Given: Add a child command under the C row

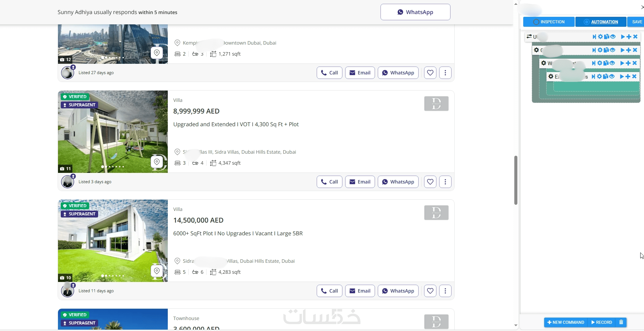Looking at the screenshot, I should [x=629, y=50].
